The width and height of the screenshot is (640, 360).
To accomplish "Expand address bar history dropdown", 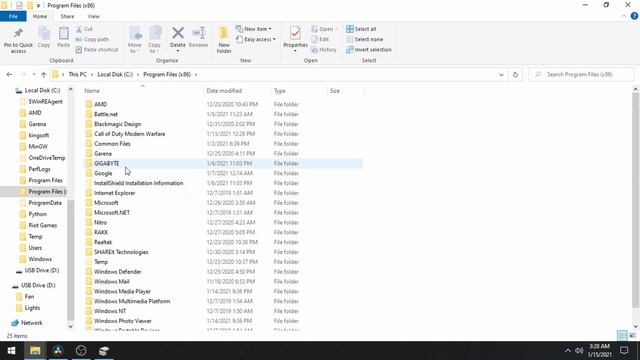I will 501,75.
